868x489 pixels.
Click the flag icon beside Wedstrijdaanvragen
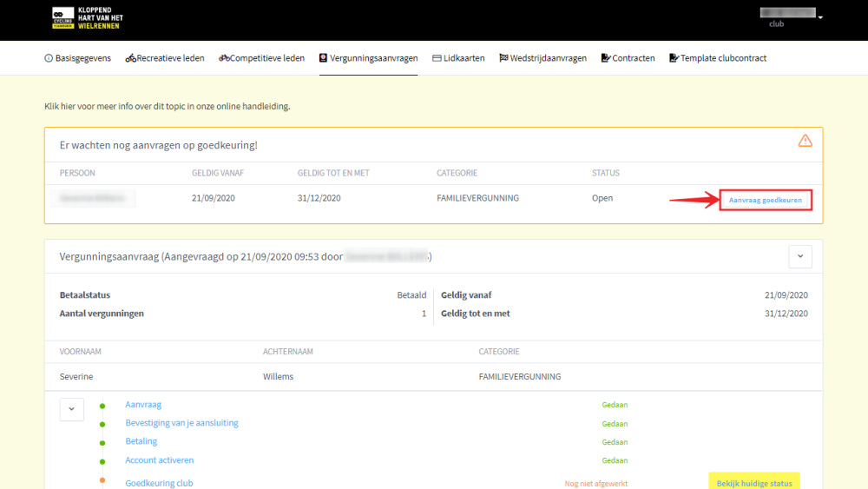[x=503, y=58]
